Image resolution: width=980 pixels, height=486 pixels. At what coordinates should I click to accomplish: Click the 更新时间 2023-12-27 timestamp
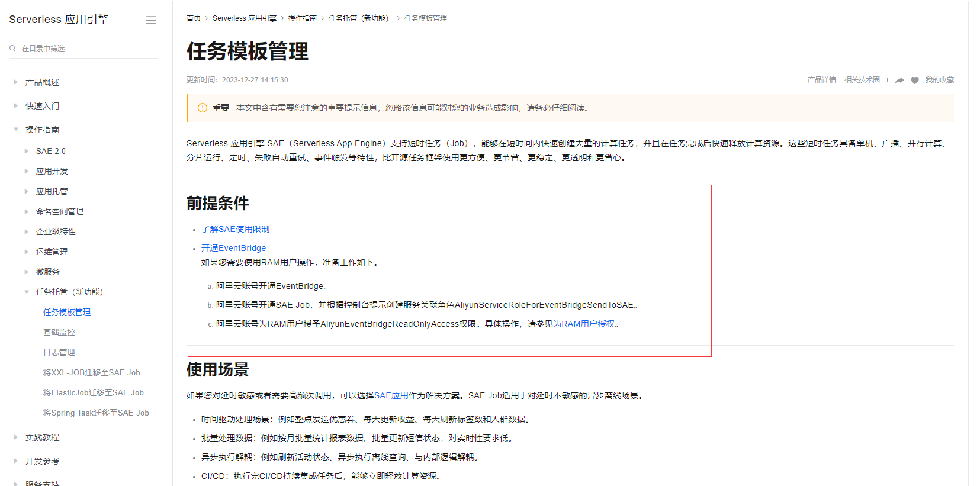tap(237, 80)
